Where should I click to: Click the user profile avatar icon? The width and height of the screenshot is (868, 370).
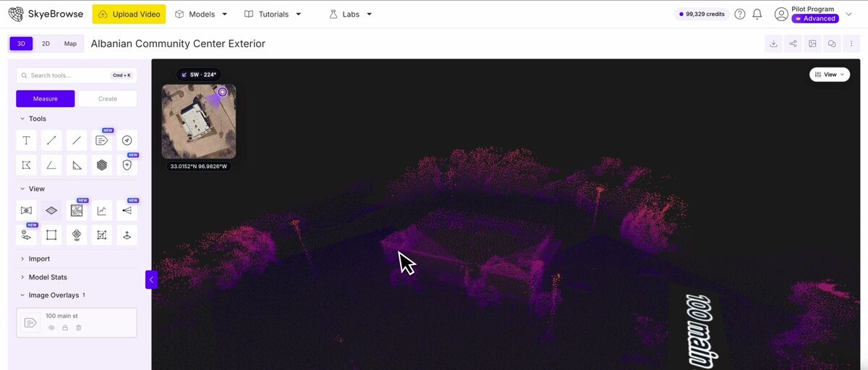781,14
